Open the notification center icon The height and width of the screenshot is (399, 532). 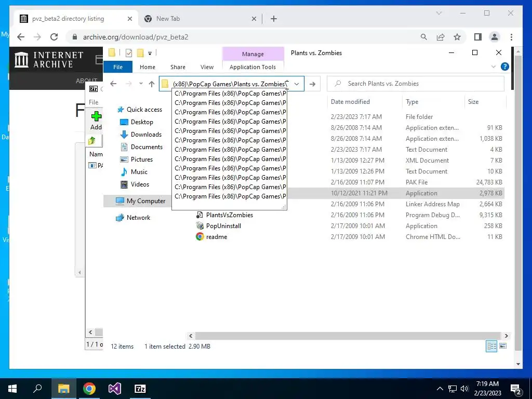tap(516, 389)
